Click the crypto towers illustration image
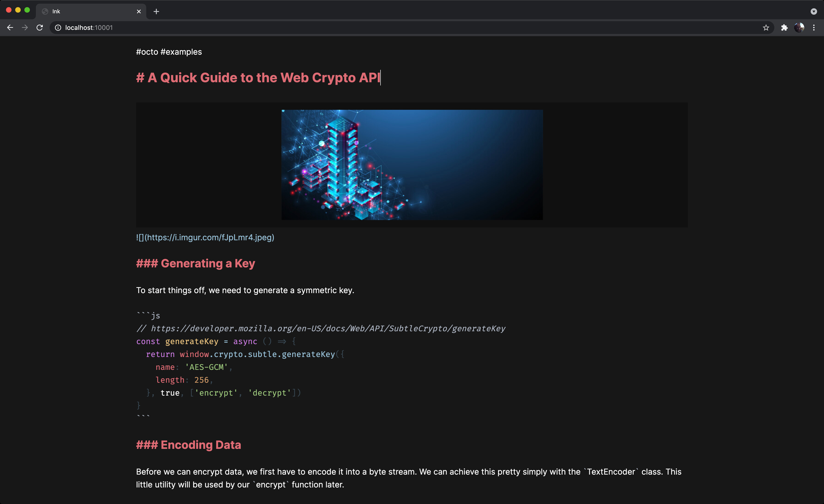This screenshot has height=504, width=824. 412,164
